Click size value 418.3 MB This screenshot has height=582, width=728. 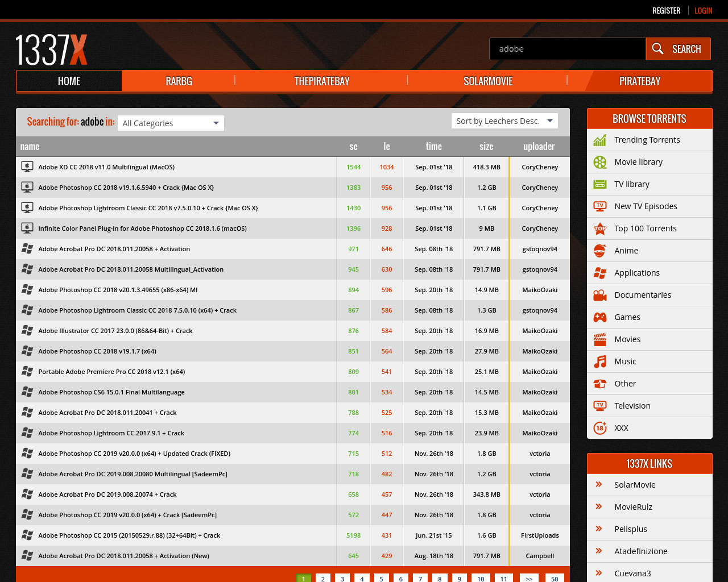point(486,167)
